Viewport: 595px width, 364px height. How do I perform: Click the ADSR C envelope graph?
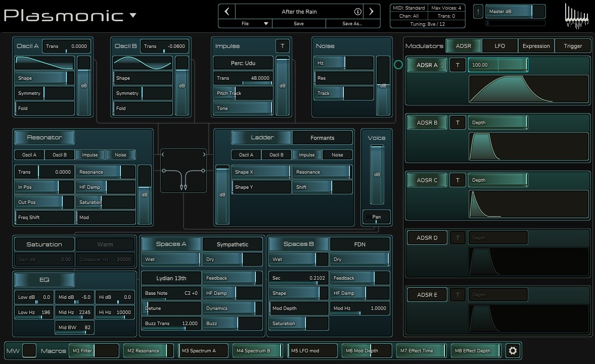pos(529,204)
